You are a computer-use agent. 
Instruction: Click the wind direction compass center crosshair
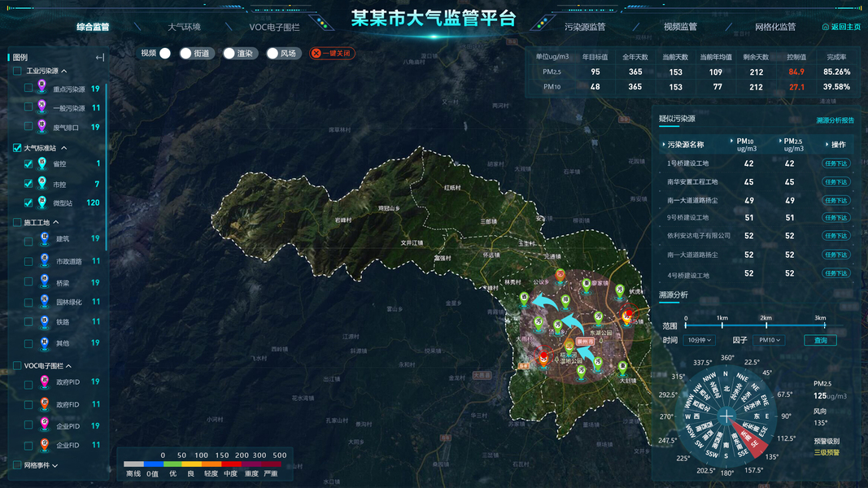click(x=726, y=416)
